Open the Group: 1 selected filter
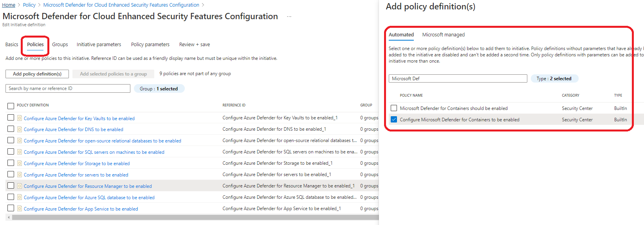This screenshot has width=644, height=225. 159,89
